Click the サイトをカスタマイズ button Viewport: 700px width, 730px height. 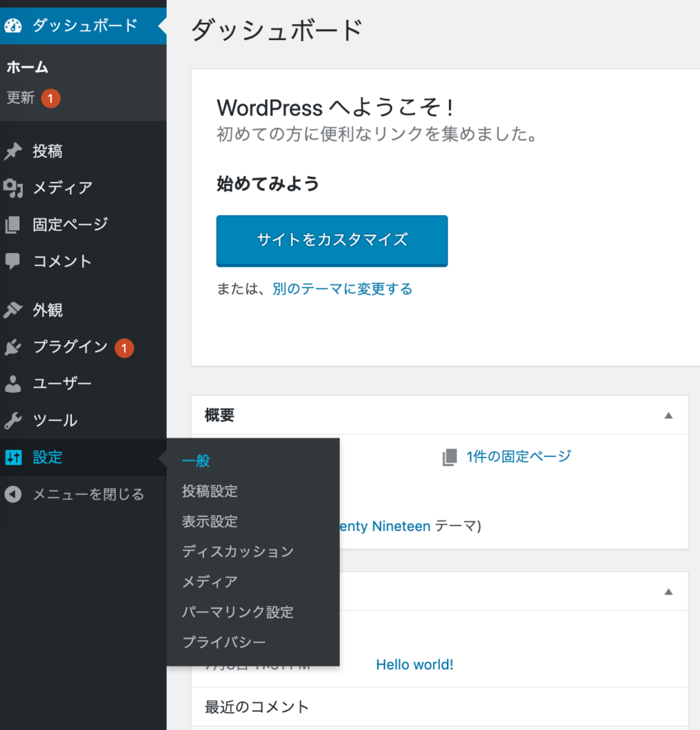tap(332, 241)
